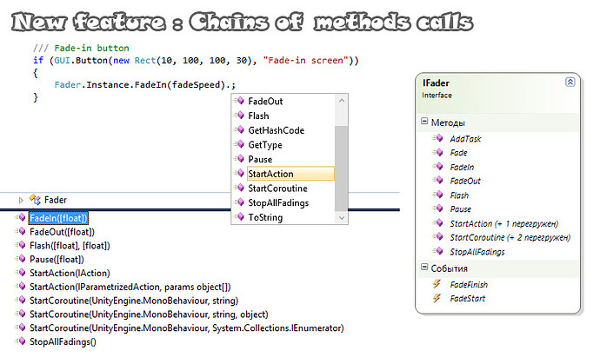Select Pause method in IFader diagram

[460, 209]
